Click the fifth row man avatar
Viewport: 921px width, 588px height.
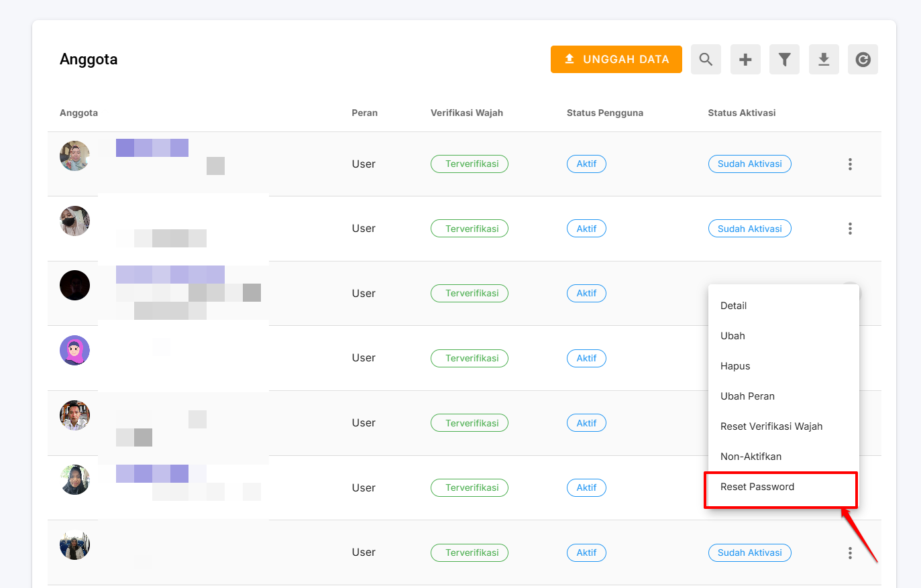coord(74,415)
